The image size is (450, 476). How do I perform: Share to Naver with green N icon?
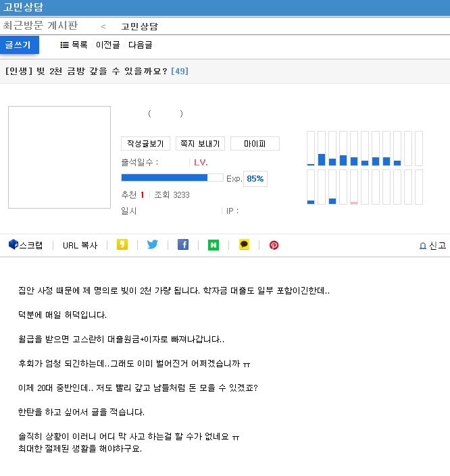[214, 245]
